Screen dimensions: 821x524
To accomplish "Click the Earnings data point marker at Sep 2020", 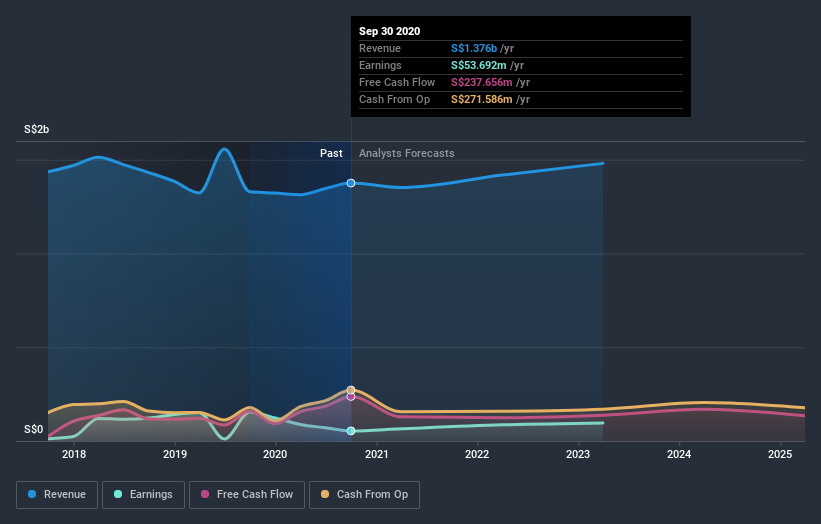I will tap(351, 431).
